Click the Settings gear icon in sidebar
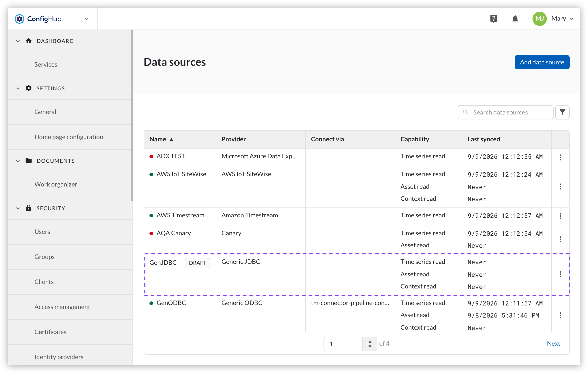 tap(29, 88)
